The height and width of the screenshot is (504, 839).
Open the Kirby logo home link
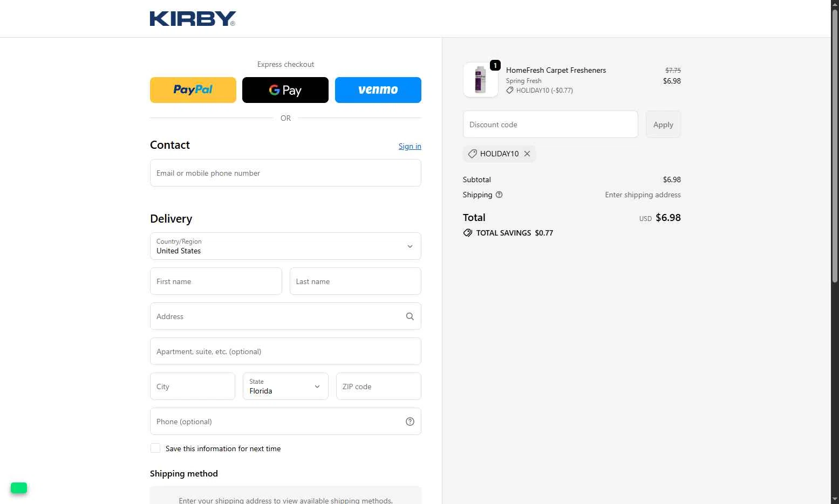point(193,19)
